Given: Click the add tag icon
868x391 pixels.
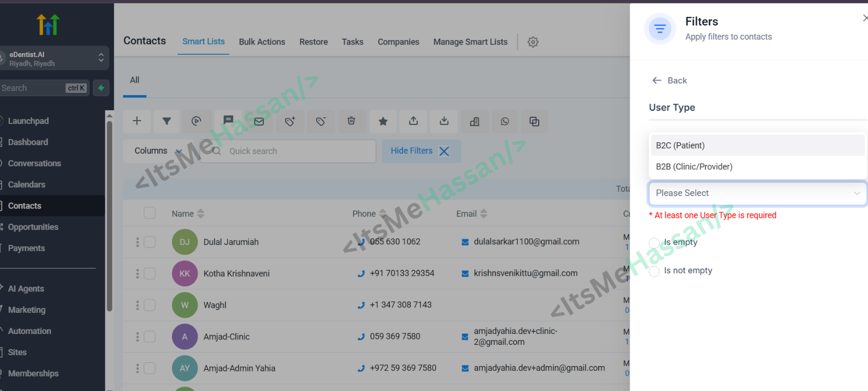Looking at the screenshot, I should [290, 121].
